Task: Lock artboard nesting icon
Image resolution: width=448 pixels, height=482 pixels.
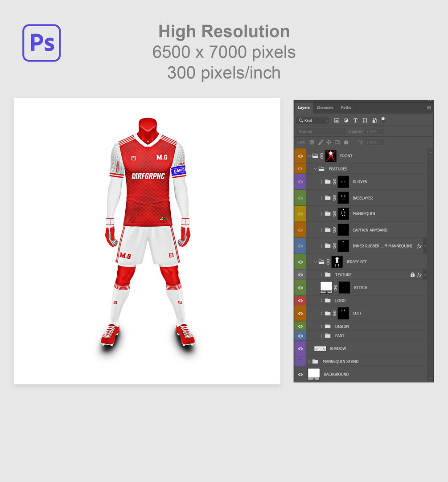Action: (x=337, y=142)
